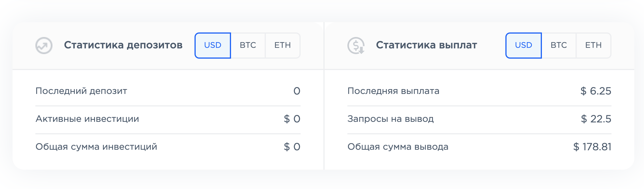Screen dimensions: 644x189
Task: Switch payout statistics to ETH
Action: 594,46
